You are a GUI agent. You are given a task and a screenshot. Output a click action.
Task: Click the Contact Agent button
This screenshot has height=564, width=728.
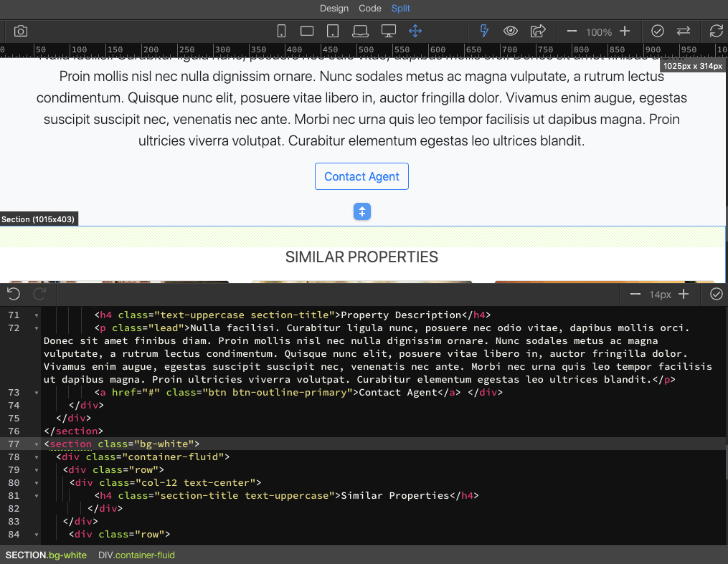tap(361, 176)
